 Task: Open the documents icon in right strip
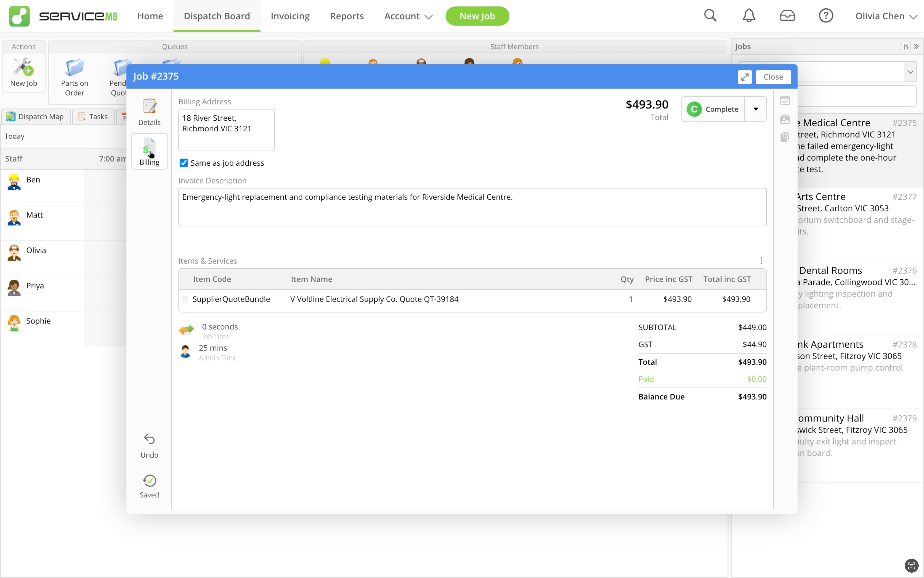(785, 137)
